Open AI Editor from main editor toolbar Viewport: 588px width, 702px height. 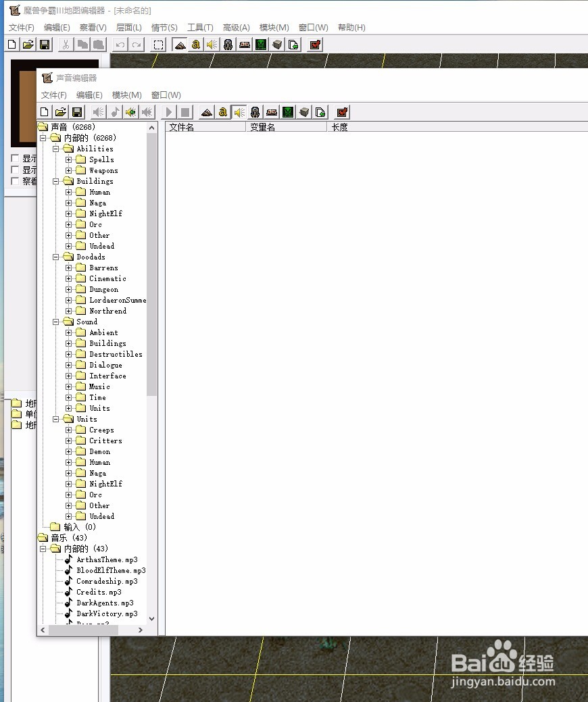point(261,45)
